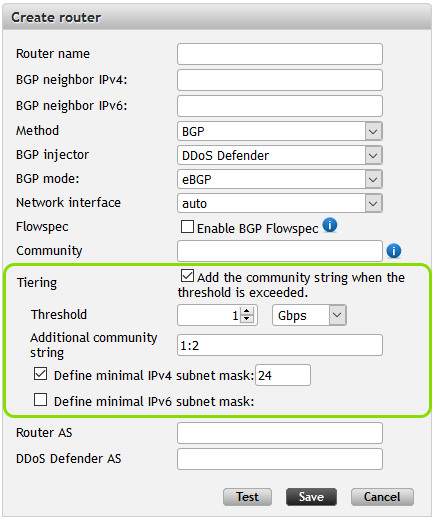Image resolution: width=436 pixels, height=521 pixels.
Task: Click the Additional community string field
Action: click(x=280, y=345)
